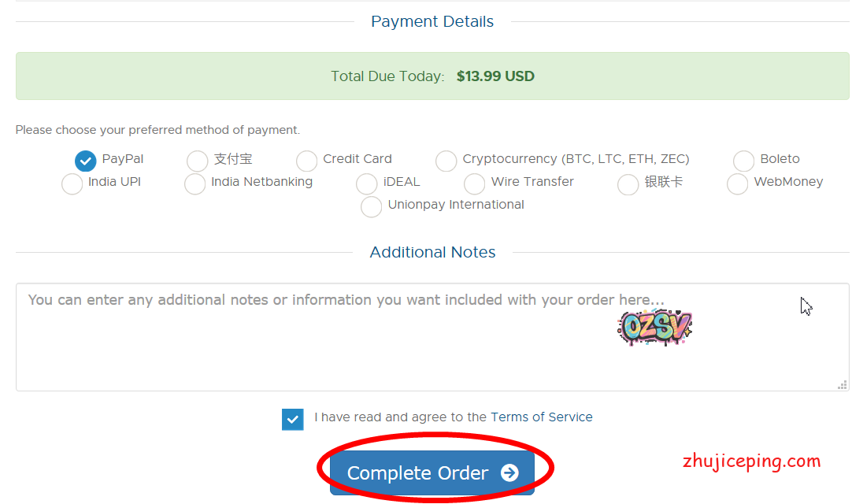
Task: Select Wire Transfer payment option
Action: click(474, 183)
